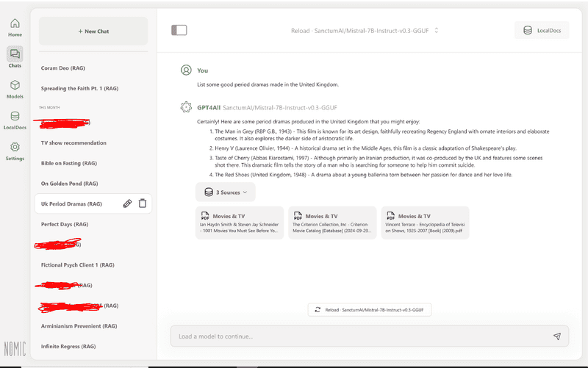Open the LocalDocs button in top right

coord(542,30)
